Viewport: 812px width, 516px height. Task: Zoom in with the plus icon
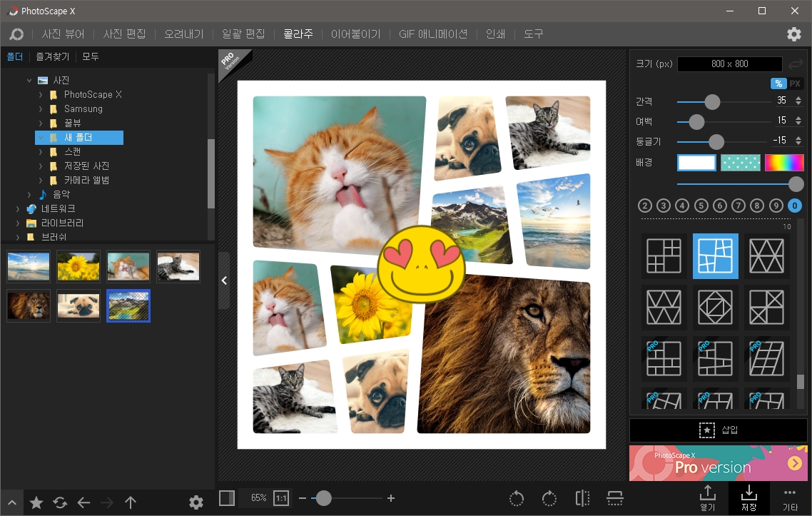pyautogui.click(x=391, y=498)
